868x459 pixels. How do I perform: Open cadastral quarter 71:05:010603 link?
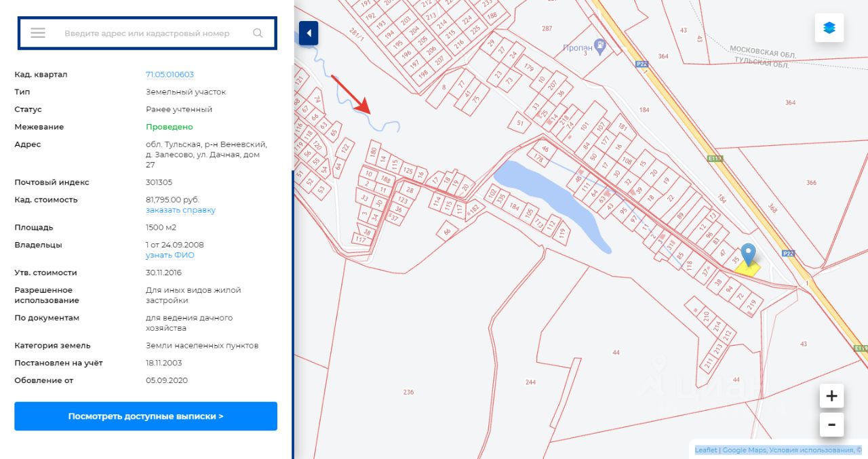tap(170, 75)
